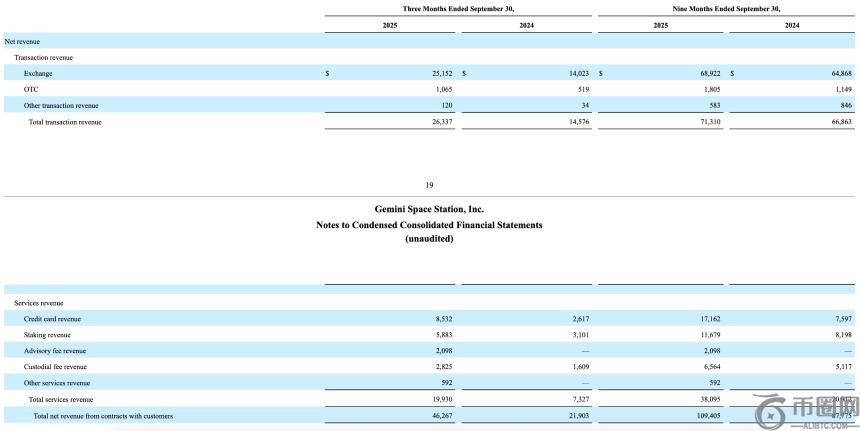Viewport: 860px width, 431px height.
Task: Select the 'Nine Months Ended September 30' header
Action: (727, 8)
